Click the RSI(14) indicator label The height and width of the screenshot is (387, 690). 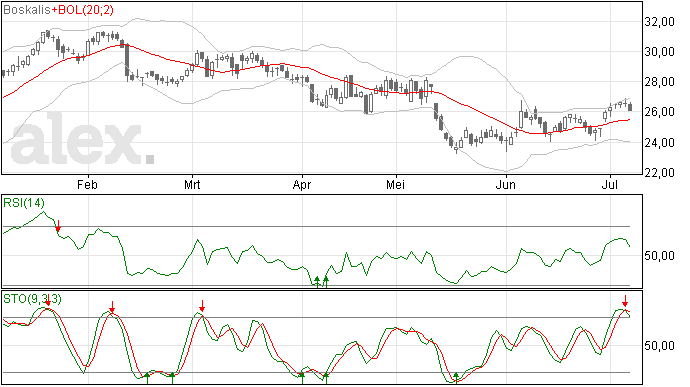point(24,203)
